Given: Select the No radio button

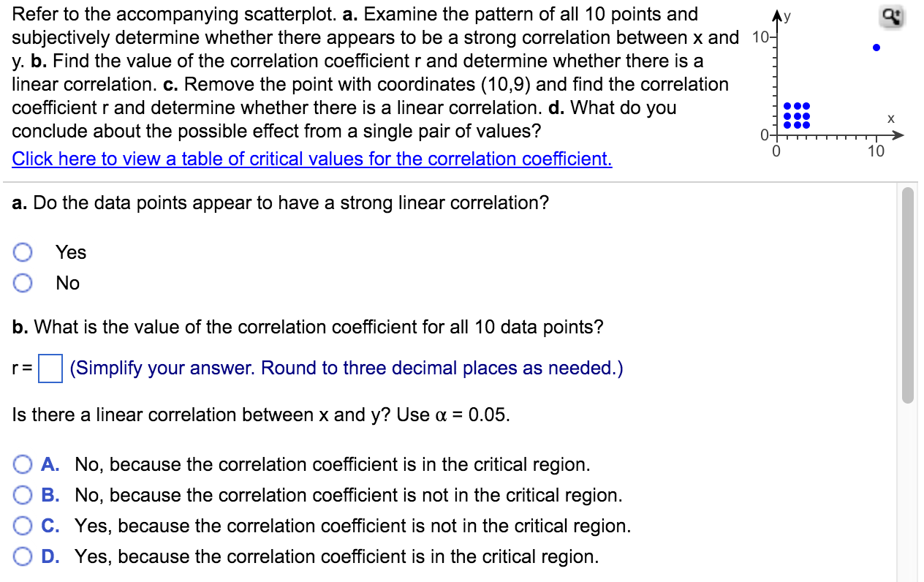Looking at the screenshot, I should tap(22, 282).
